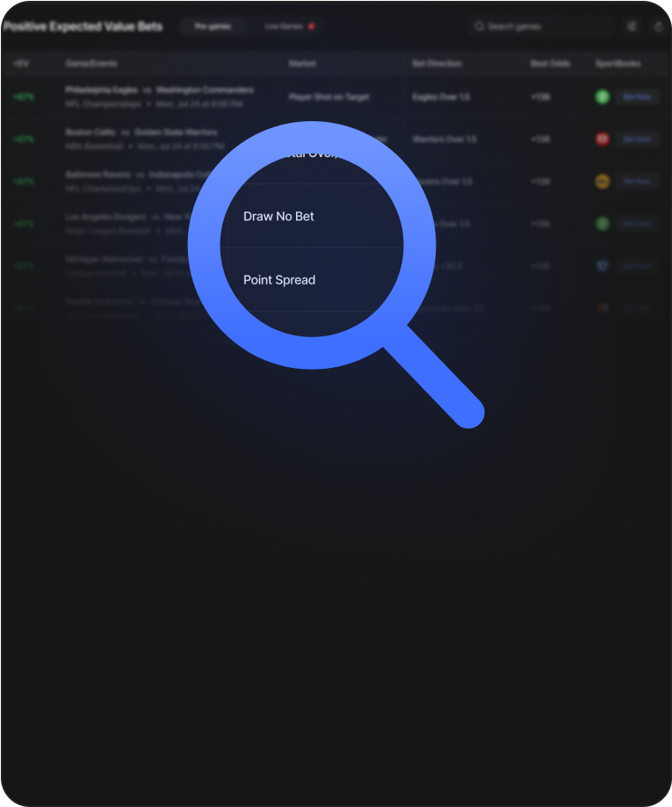Viewport: 672px width, 807px height.
Task: Click the yellow sportsbook logo in the Ravens row
Action: pos(603,181)
